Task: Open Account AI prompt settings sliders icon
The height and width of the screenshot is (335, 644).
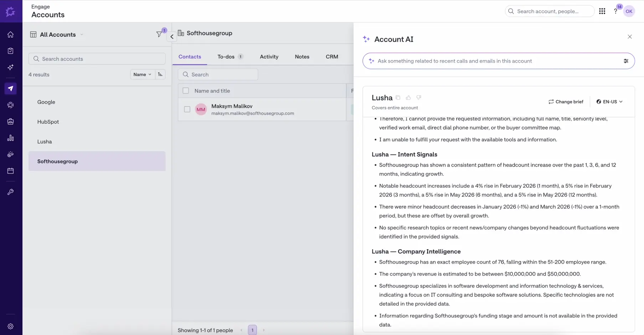Action: (x=626, y=61)
